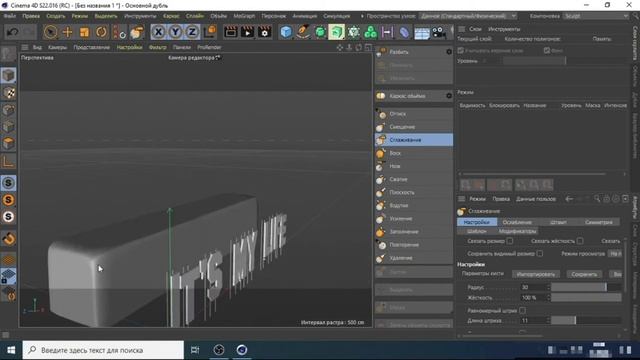This screenshot has width=640, height=360.
Task: Select the Нож knife brush
Action: pos(413,166)
